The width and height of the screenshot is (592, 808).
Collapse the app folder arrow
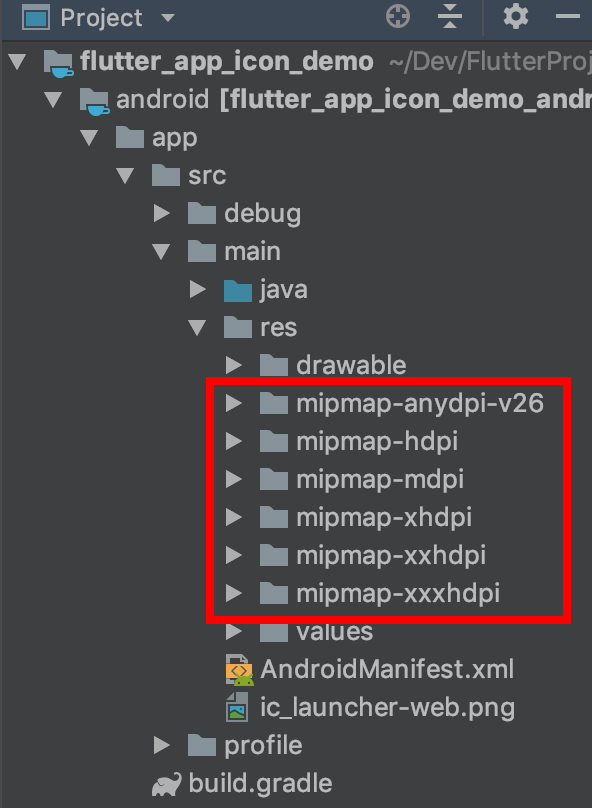[90, 137]
